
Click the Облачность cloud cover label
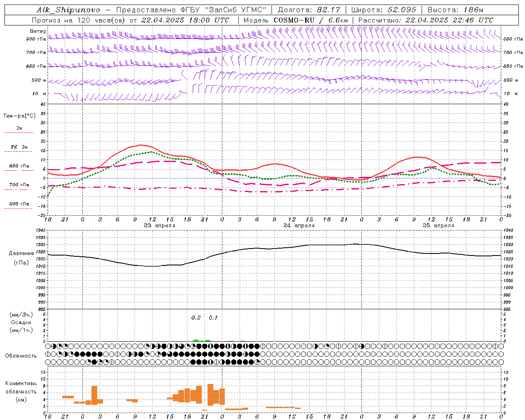21,356
